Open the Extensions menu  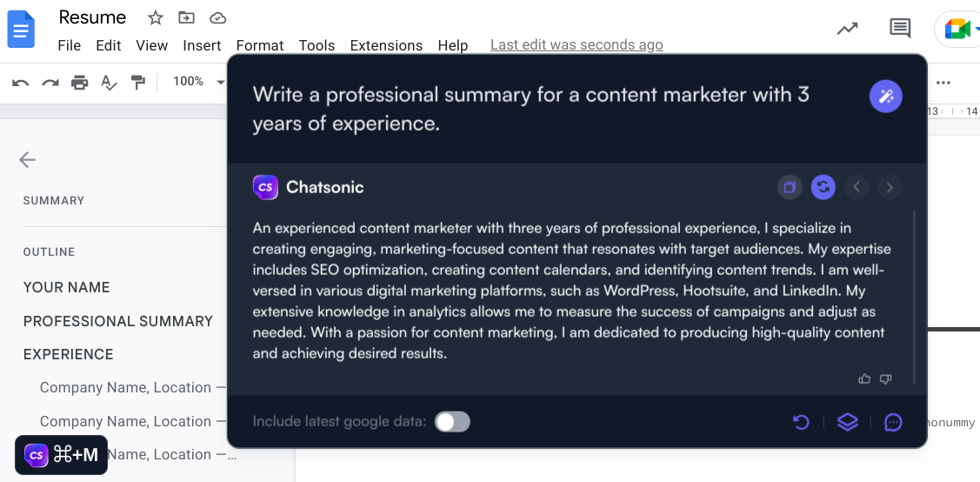point(386,45)
